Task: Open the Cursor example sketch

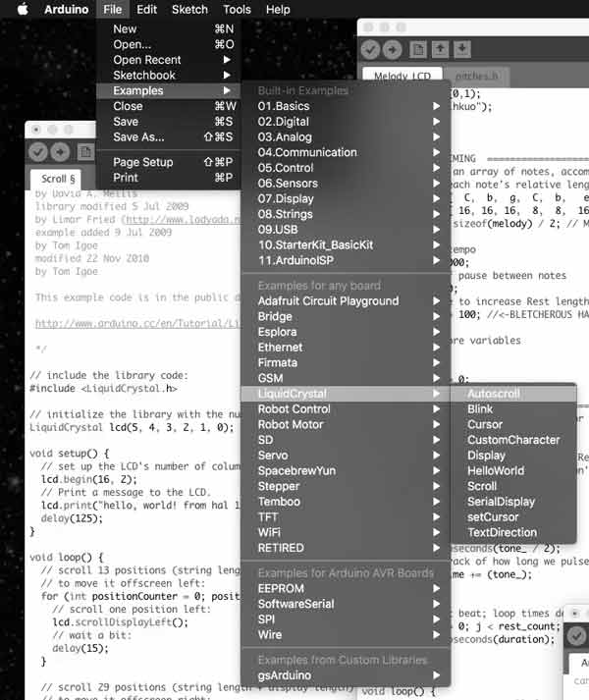Action: [x=513, y=424]
